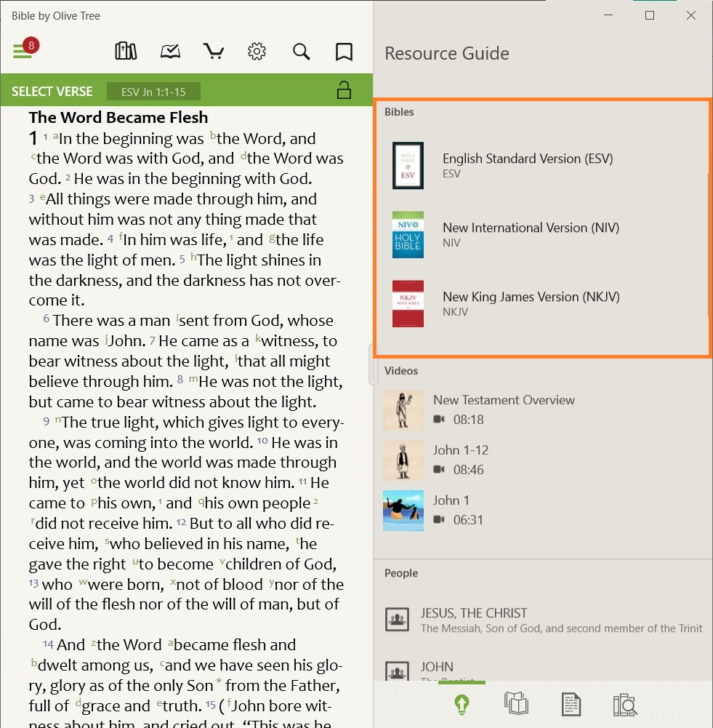Select the open book library tab

point(516,703)
